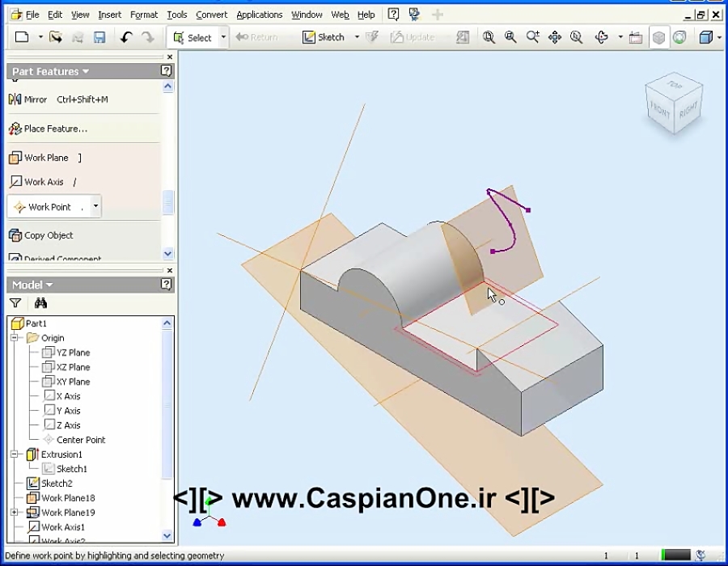Select Sketch2 in the model tree

[49, 484]
